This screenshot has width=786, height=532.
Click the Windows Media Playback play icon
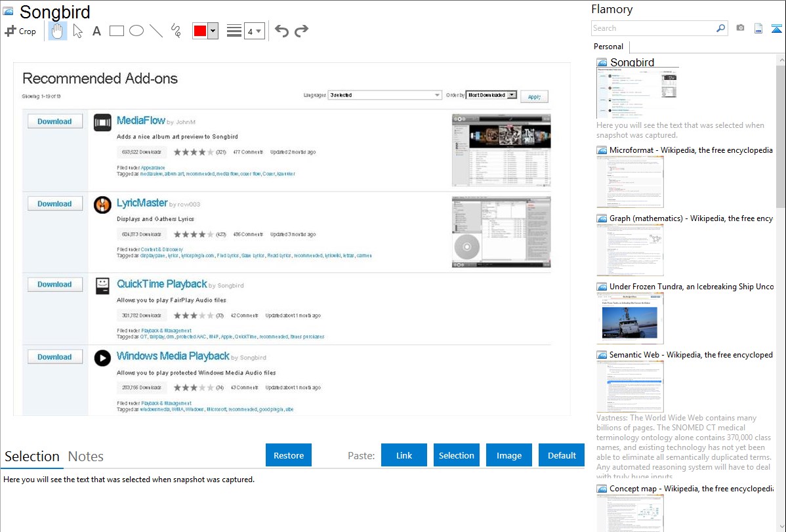point(102,358)
